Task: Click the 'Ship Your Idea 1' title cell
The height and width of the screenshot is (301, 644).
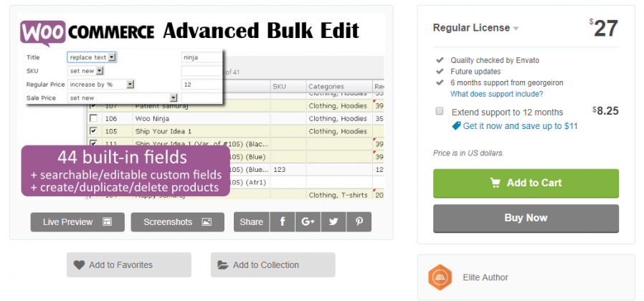Action: [x=202, y=131]
